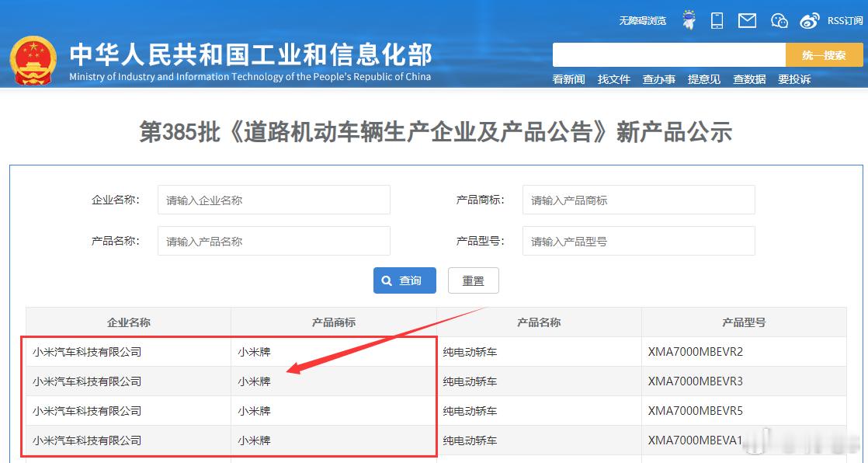The height and width of the screenshot is (463, 868).
Task: Open the 要投诉 menu item
Action: pyautogui.click(x=794, y=79)
